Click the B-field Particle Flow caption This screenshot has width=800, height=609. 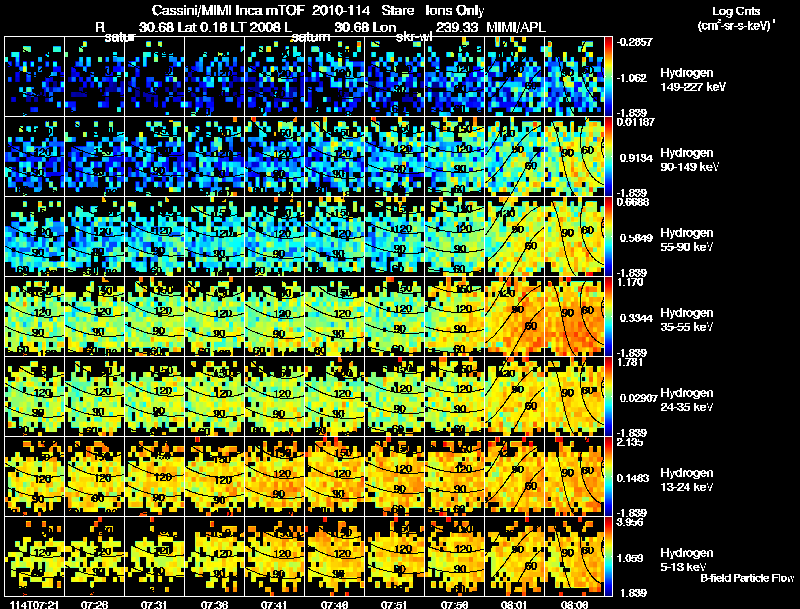pos(747,578)
